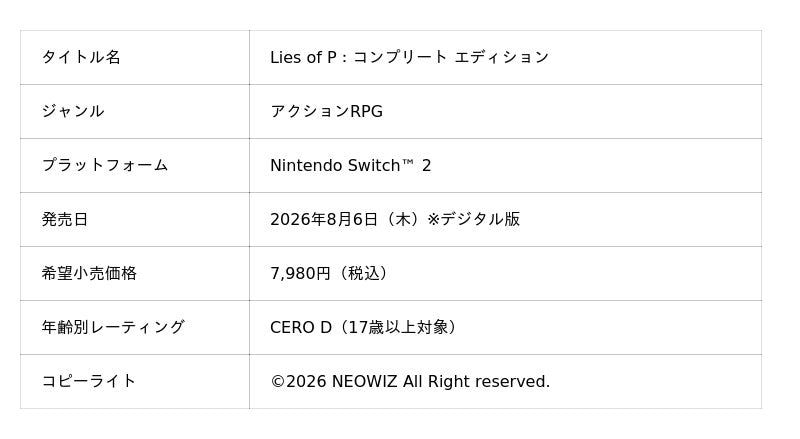The image size is (800, 439).
Task: Select the 7,980円（税込）price value
Action: pos(329,274)
